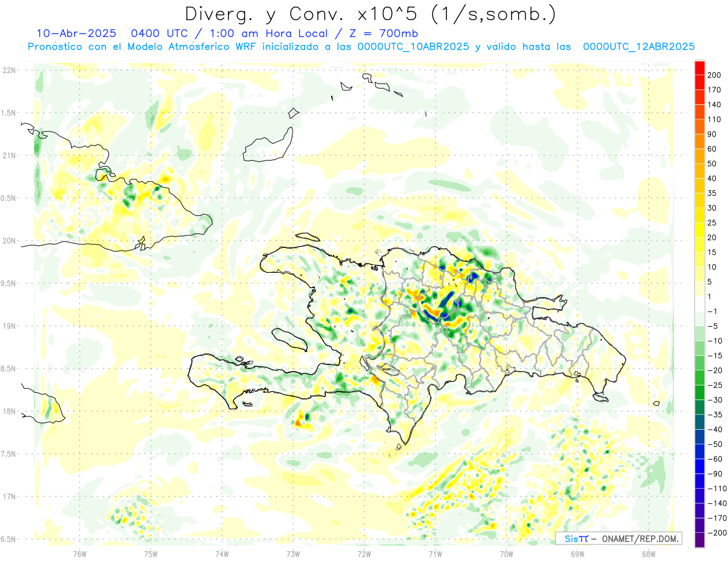Click the colorbar value "60"
The height and width of the screenshot is (562, 728).
713,149
